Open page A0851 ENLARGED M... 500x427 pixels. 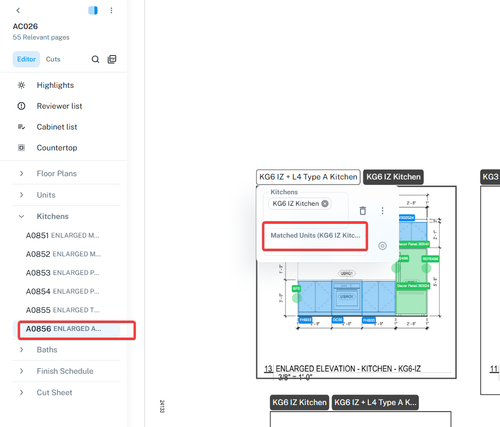pos(63,235)
